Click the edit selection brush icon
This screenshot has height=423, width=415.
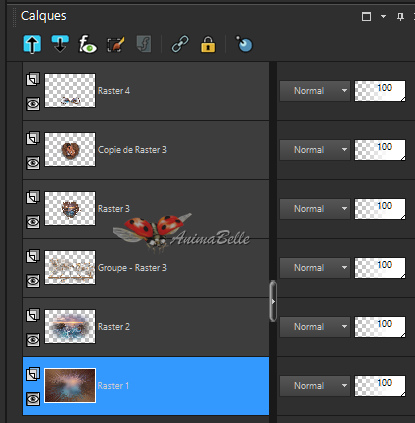(116, 44)
